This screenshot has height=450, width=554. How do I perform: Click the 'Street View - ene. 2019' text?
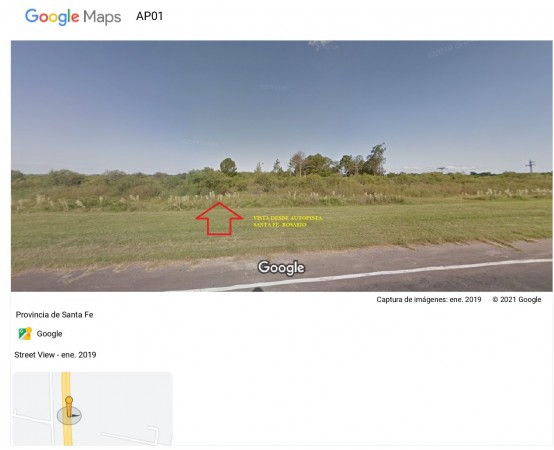(55, 355)
